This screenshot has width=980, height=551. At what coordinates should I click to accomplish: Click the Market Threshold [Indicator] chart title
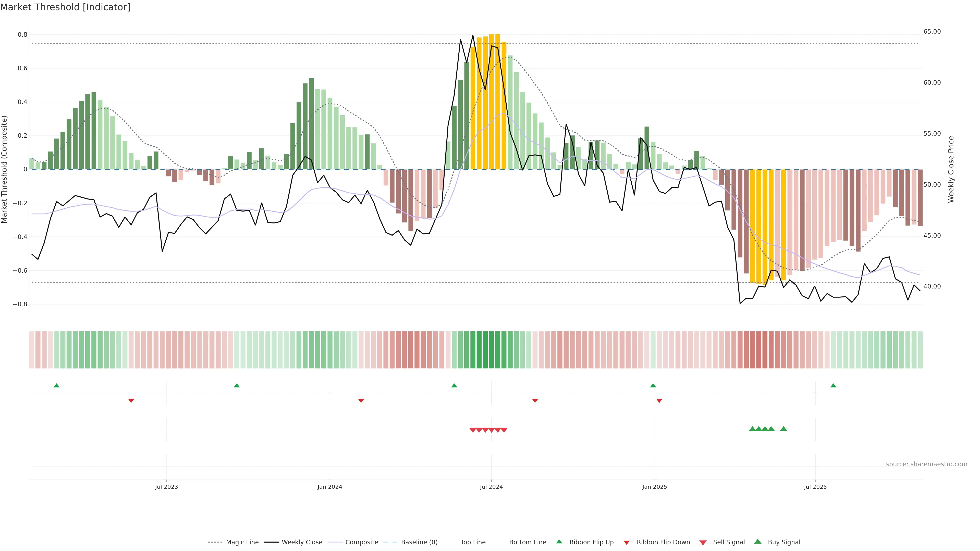[65, 7]
